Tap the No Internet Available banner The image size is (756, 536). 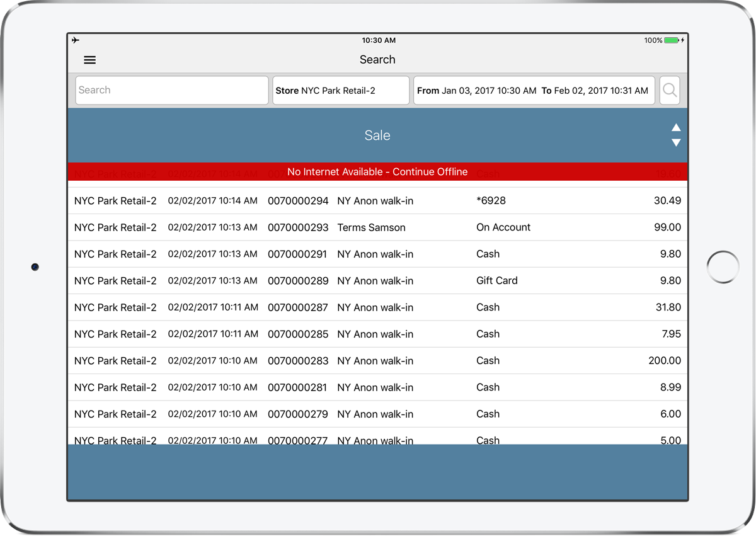pos(377,172)
